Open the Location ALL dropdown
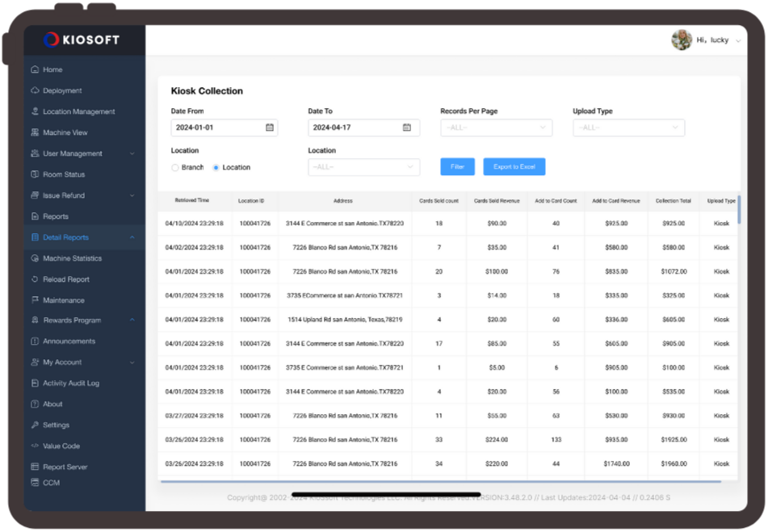The width and height of the screenshot is (768, 532). point(363,167)
